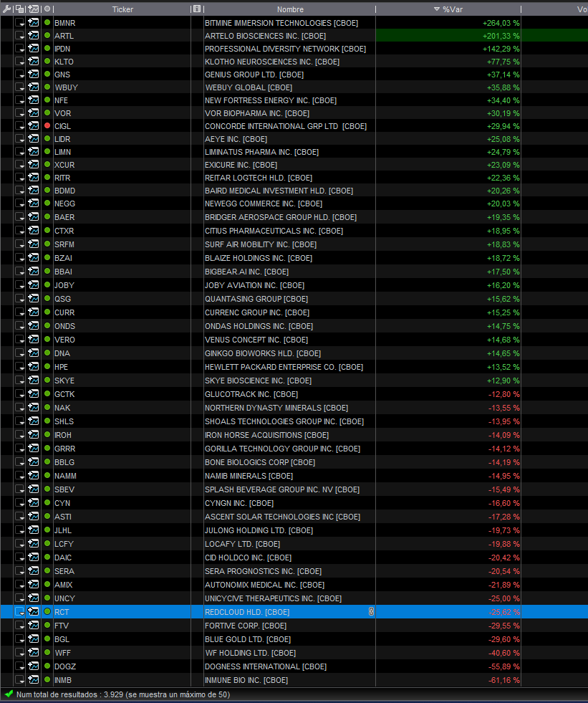The image size is (588, 703).
Task: Open the list dropdown for SKYE row
Action: pyautogui.click(x=20, y=381)
